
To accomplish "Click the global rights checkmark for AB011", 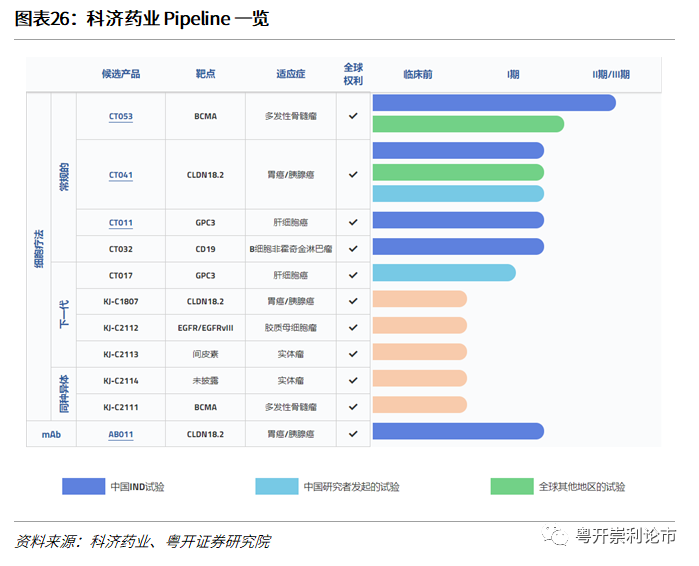I will [353, 434].
